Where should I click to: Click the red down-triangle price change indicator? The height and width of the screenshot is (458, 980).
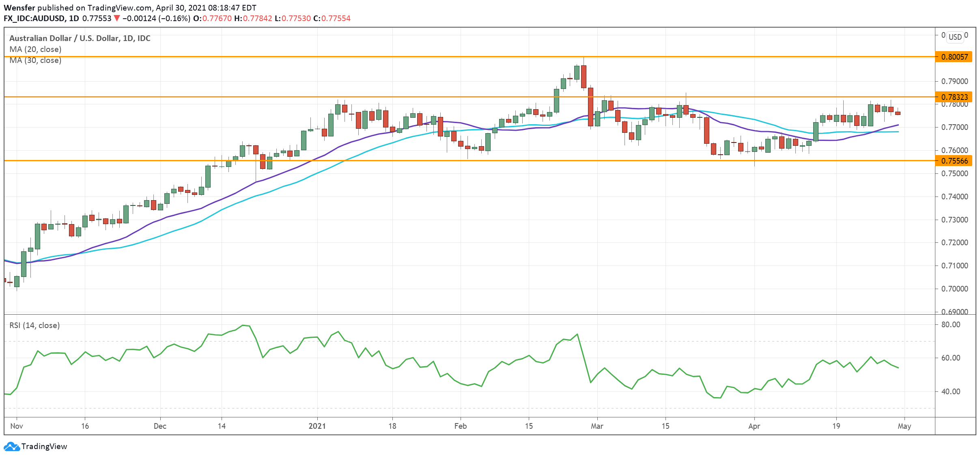(x=117, y=18)
